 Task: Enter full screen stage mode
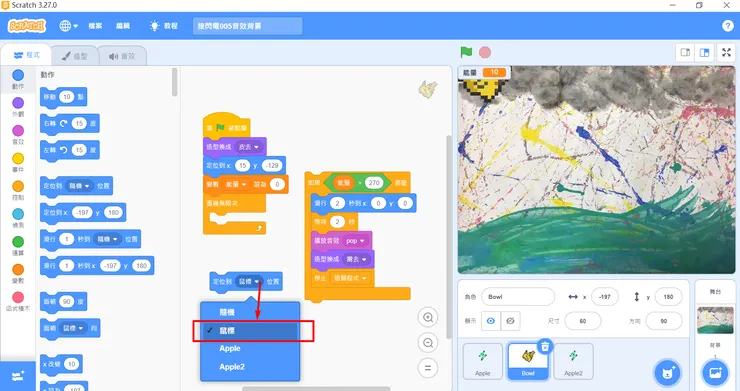(x=727, y=52)
